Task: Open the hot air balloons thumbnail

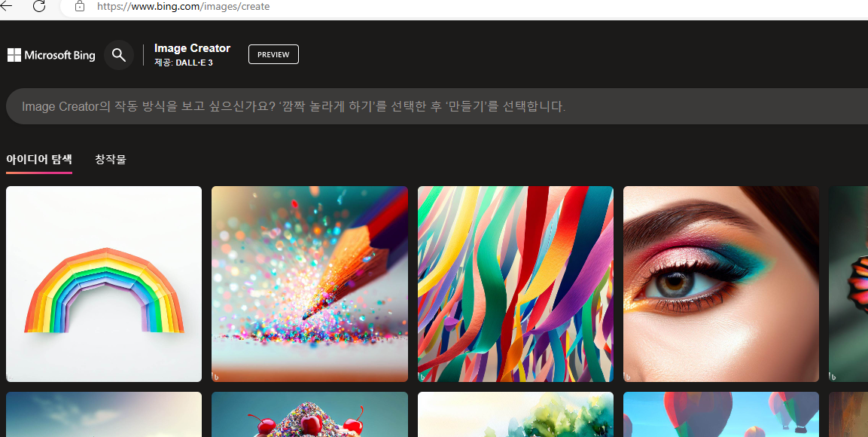Action: [721, 414]
